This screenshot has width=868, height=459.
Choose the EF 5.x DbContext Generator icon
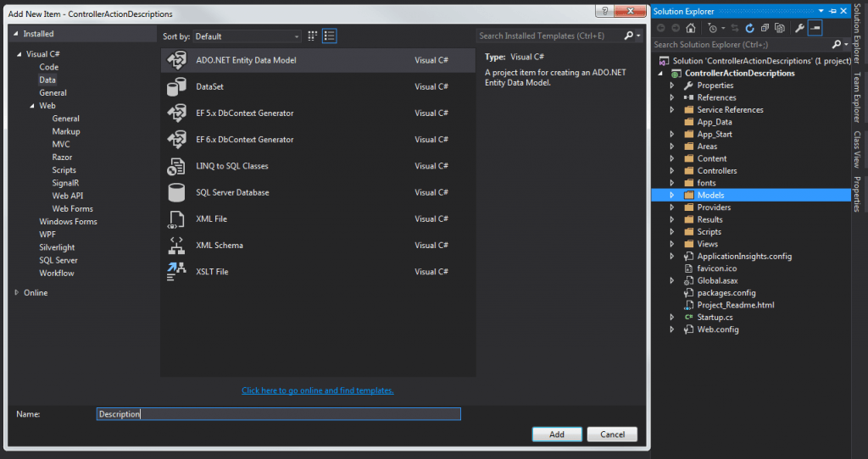pyautogui.click(x=176, y=113)
